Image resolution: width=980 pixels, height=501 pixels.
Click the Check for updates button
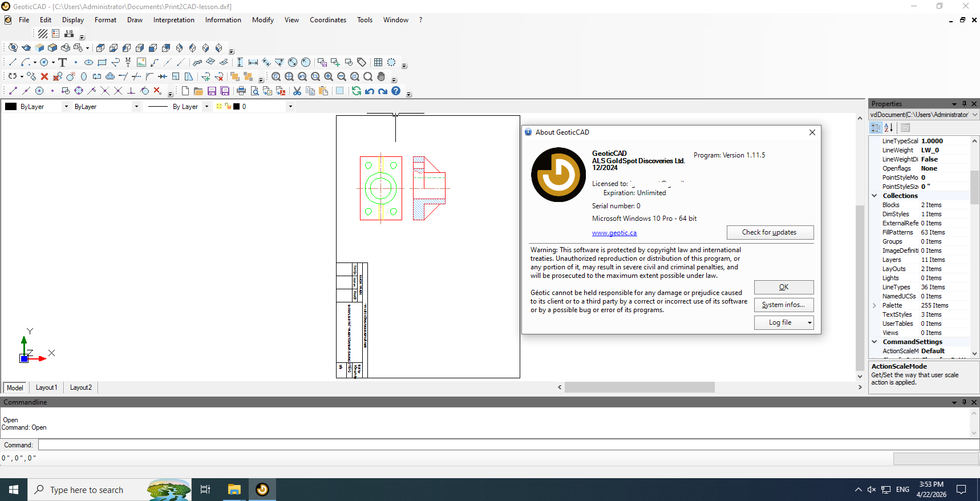(770, 232)
